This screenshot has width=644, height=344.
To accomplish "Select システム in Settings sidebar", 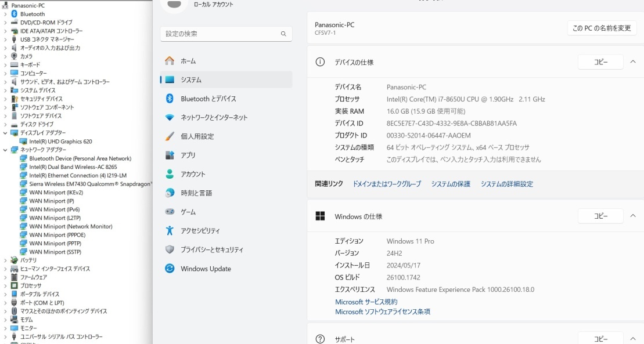I will 226,79.
